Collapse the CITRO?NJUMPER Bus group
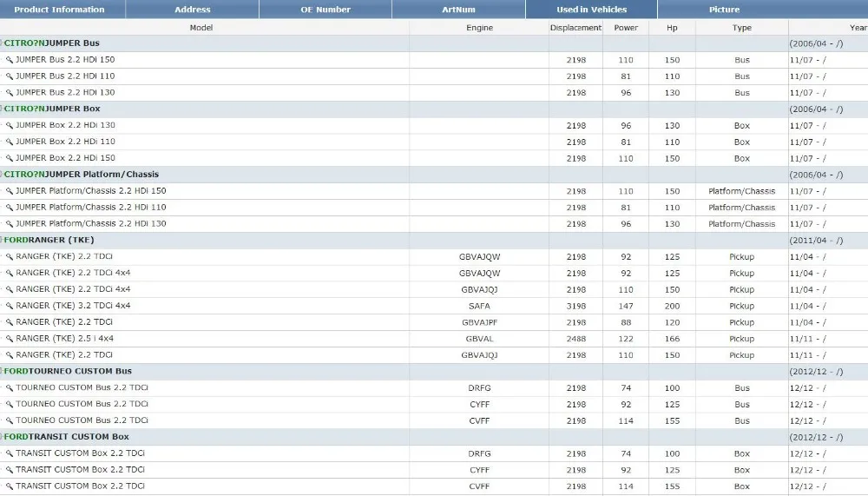This screenshot has width=868, height=496. (x=2, y=43)
